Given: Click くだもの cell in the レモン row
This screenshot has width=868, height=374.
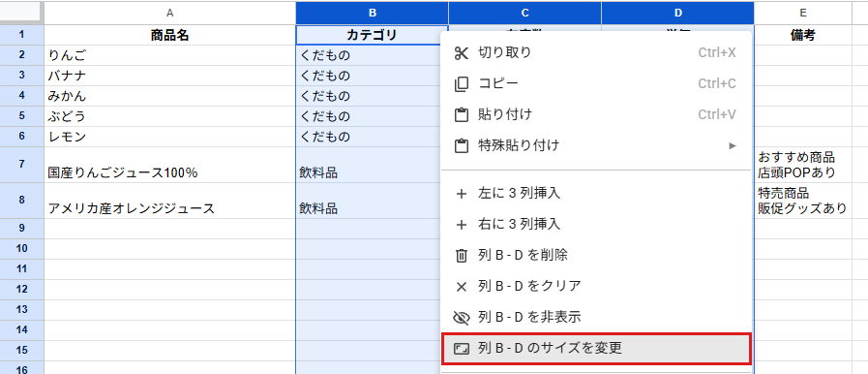Looking at the screenshot, I should (369, 137).
